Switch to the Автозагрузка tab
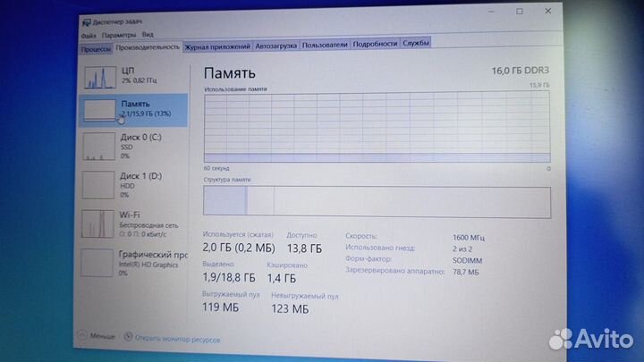The height and width of the screenshot is (362, 644). pyautogui.click(x=276, y=46)
